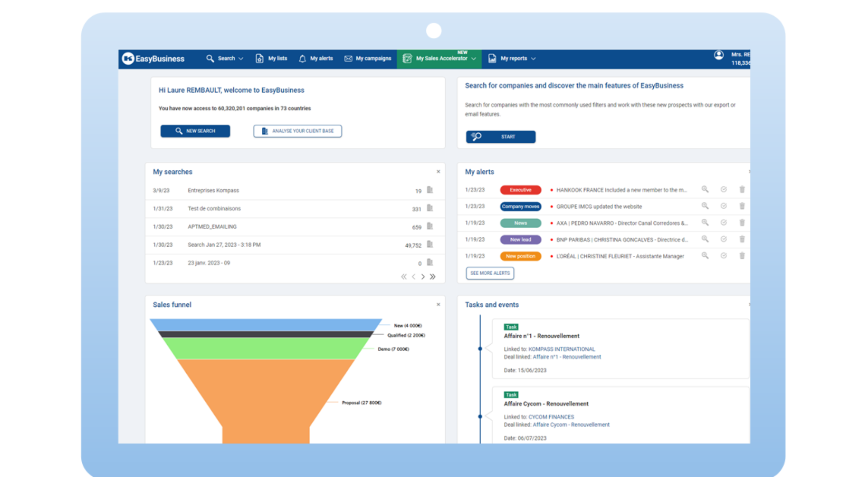Viewport: 868px width, 488px height.
Task: Open Search Jan 27, 2023 - 3:18 PM
Action: coord(224,245)
